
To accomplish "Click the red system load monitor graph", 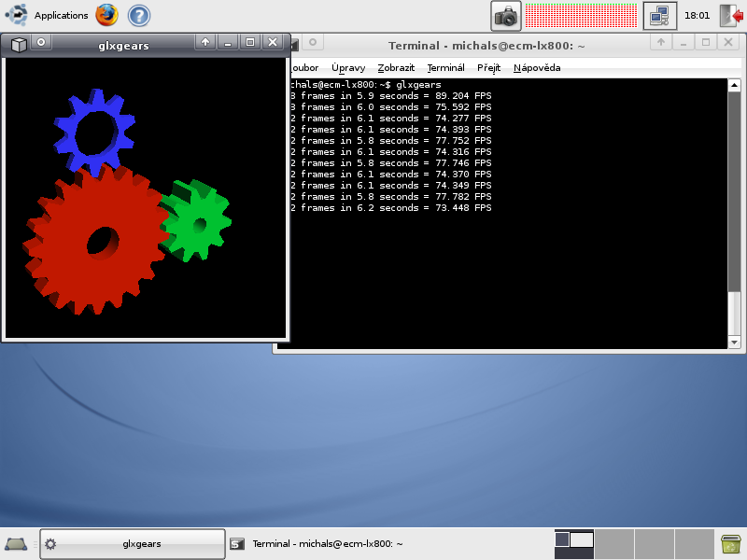I will click(x=581, y=16).
